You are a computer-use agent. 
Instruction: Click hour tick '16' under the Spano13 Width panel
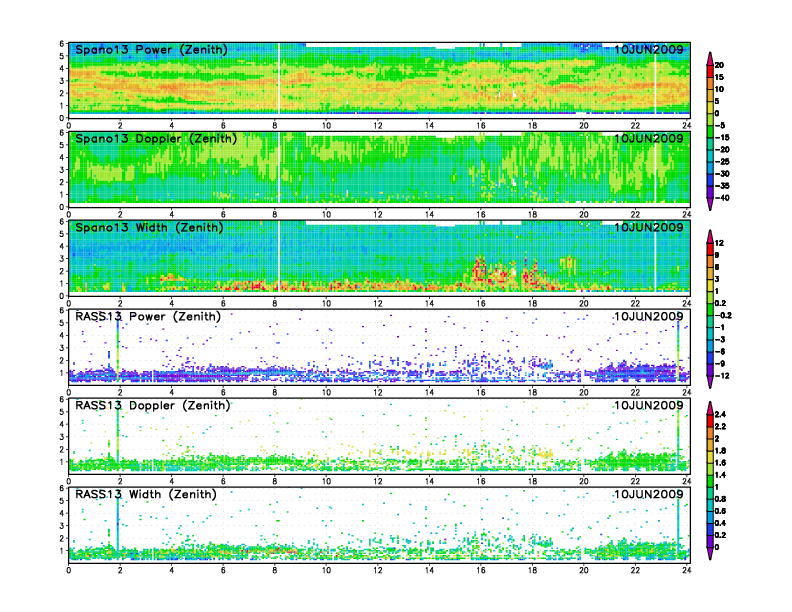click(481, 303)
